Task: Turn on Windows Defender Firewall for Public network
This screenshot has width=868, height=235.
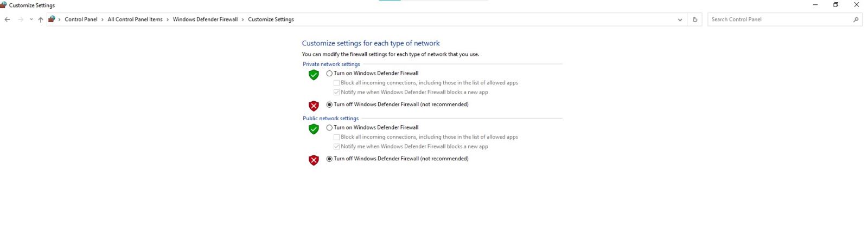Action: point(329,128)
